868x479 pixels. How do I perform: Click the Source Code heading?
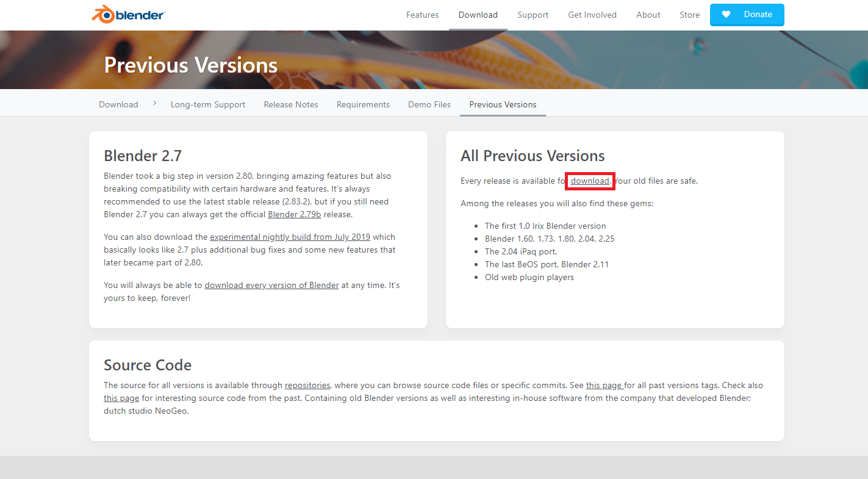(148, 365)
